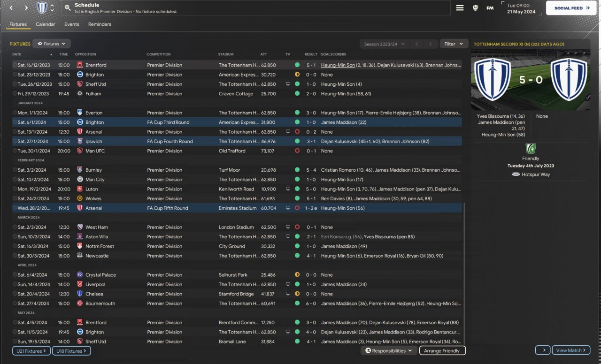Open the Season 2023/24 dropdown
Screen dimensions: 601x364
(x=385, y=44)
